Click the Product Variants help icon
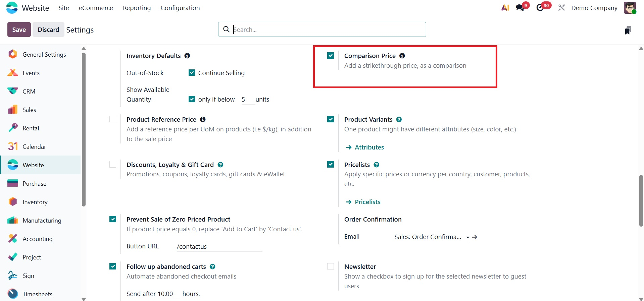 (399, 119)
